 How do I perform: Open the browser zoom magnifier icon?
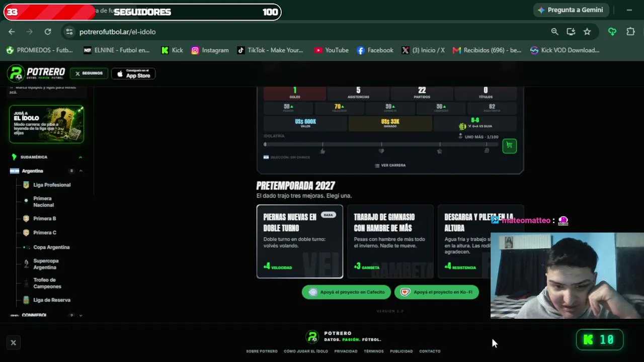coord(554,32)
